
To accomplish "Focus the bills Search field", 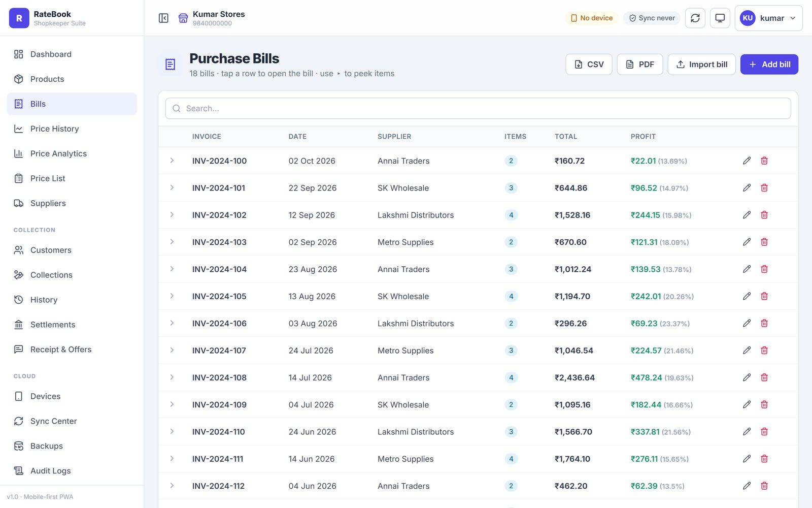I will point(478,109).
